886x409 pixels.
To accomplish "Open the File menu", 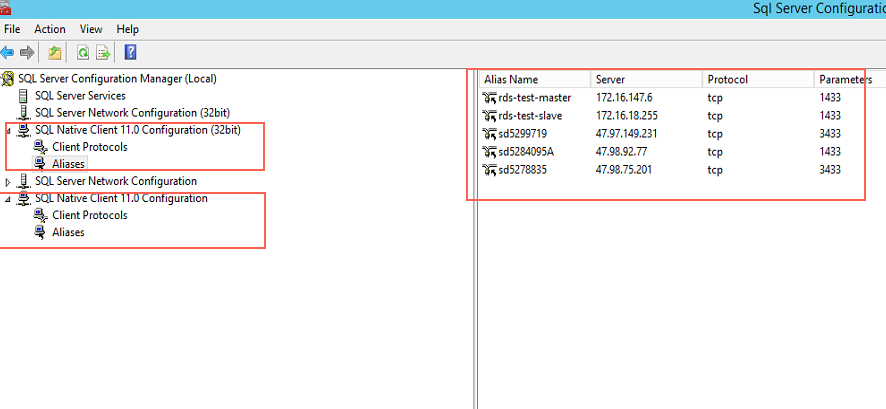I will 12,29.
